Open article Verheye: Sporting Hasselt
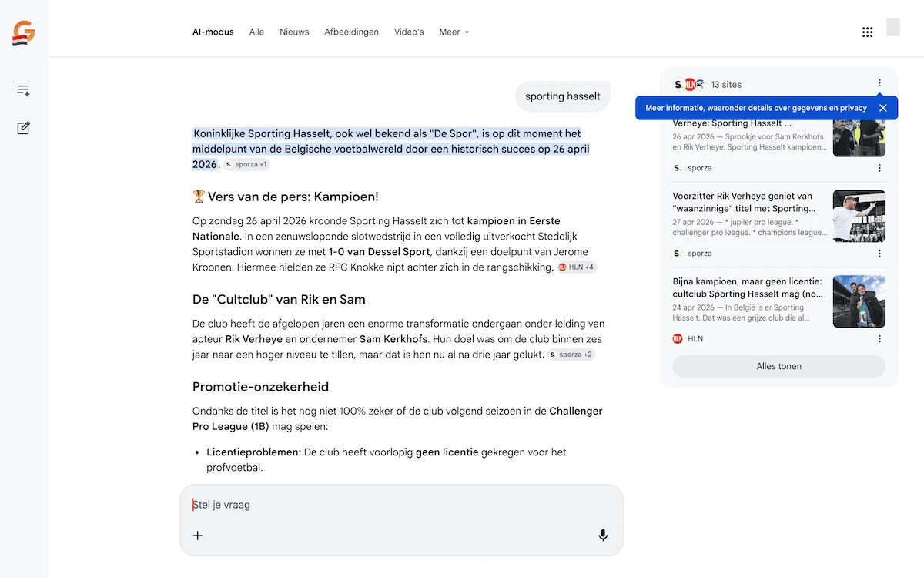 coord(732,123)
